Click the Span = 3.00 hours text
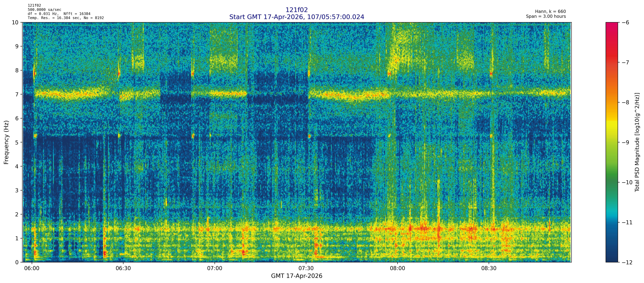The image size is (644, 283). 546,16
